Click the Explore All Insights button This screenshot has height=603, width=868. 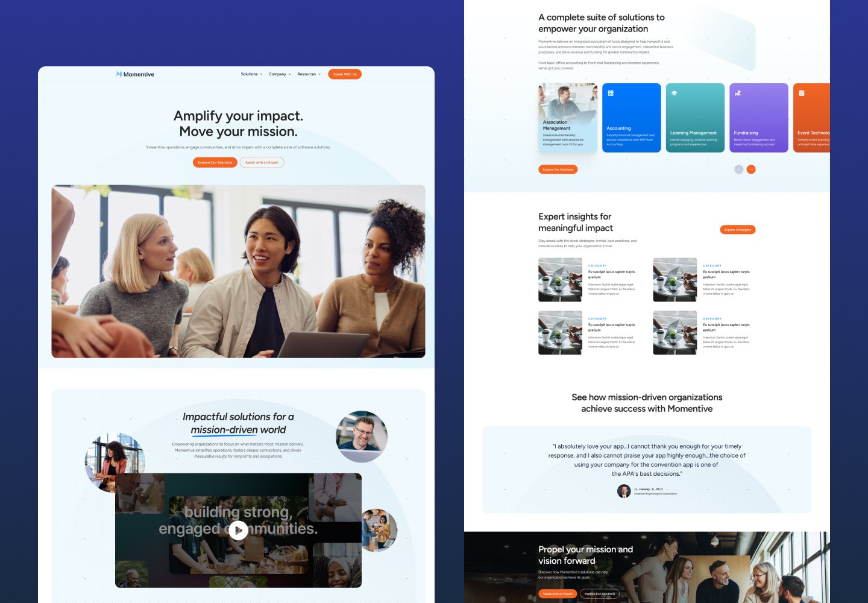tap(737, 229)
